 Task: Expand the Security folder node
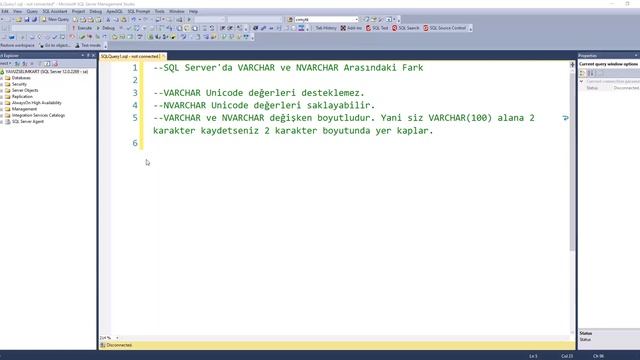(x=2, y=84)
